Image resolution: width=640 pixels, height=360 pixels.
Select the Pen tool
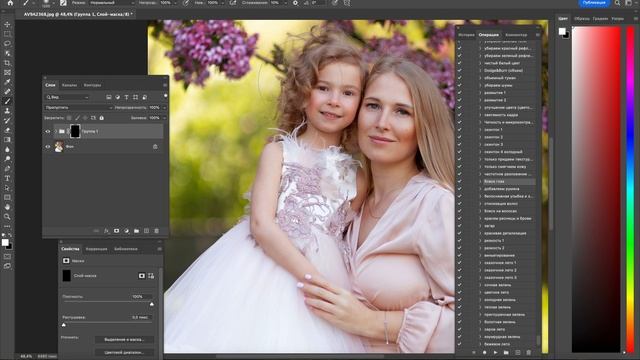(7, 169)
